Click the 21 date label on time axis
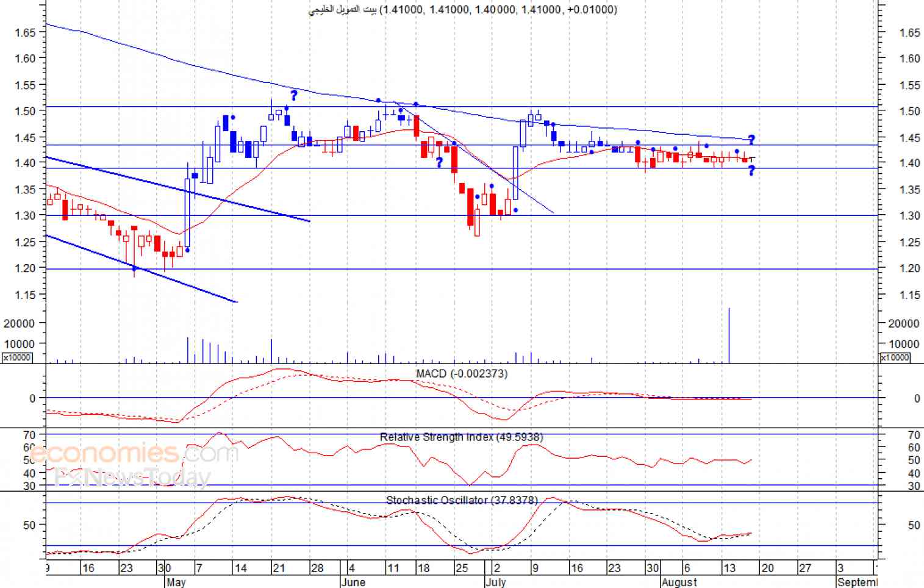This screenshot has width=924, height=588. click(x=279, y=568)
